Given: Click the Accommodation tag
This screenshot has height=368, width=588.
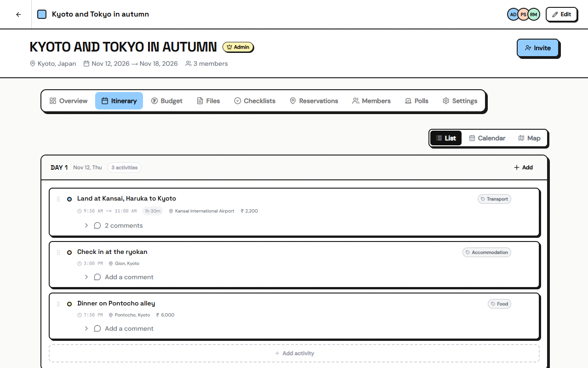Looking at the screenshot, I should [x=487, y=253].
